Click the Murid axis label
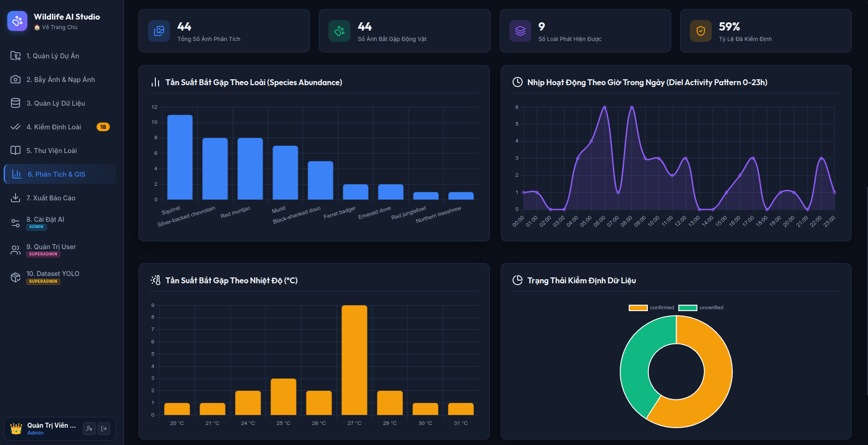The height and width of the screenshot is (445, 868). point(278,210)
